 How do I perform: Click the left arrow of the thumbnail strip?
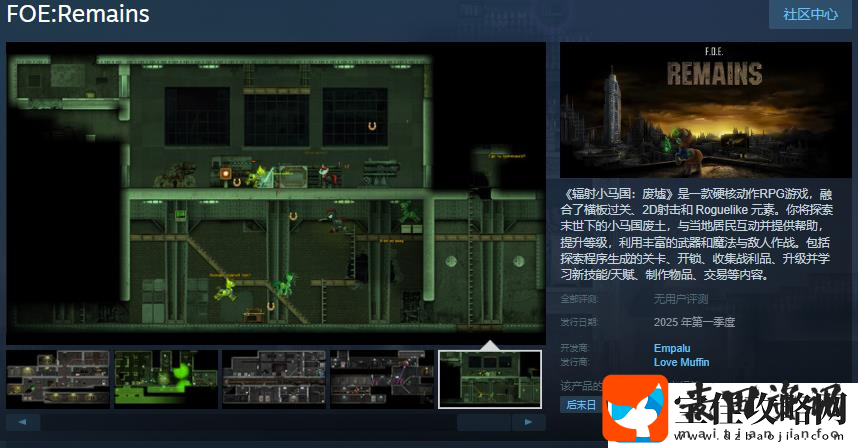tap(23, 422)
